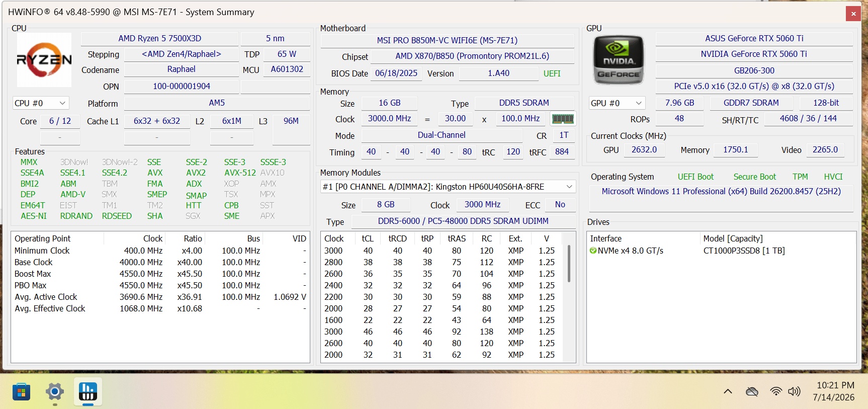Click the HWiNFO taskbar icon
Screen dimensions: 868x409
88,391
